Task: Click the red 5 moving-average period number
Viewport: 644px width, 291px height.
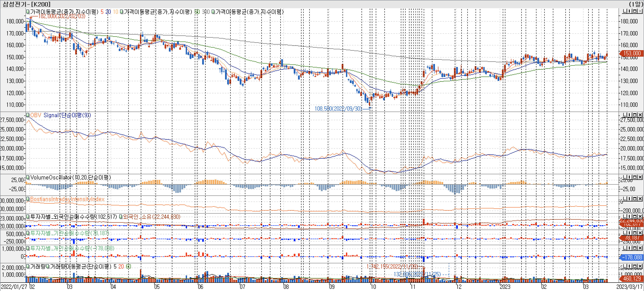Action: 102,12
